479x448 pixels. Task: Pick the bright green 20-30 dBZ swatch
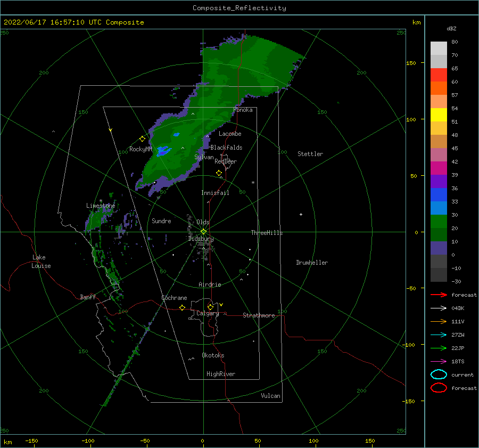coord(439,222)
